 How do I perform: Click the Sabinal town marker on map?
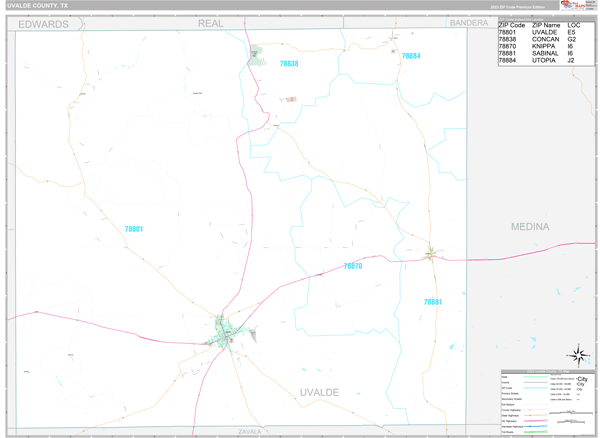(x=431, y=254)
